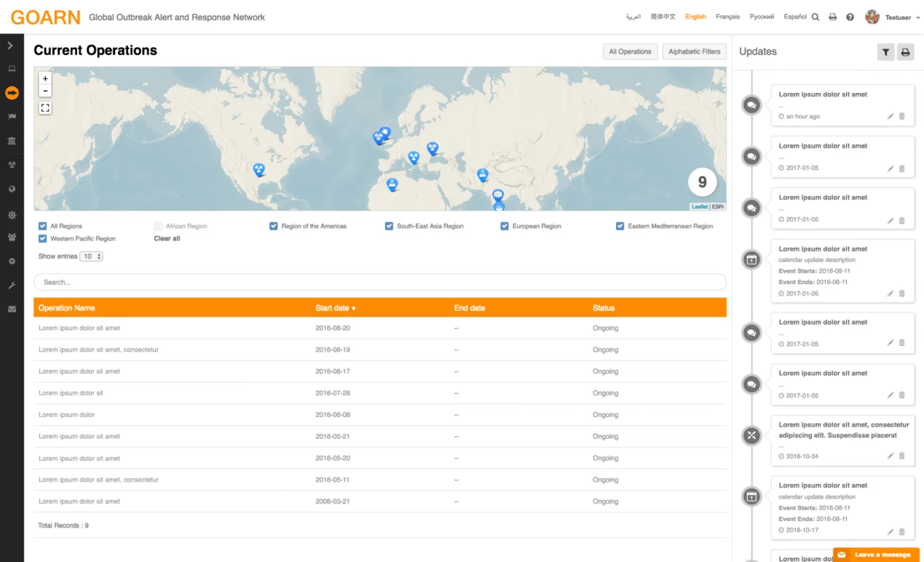Sort by End date column
924x562 pixels.
tap(469, 308)
